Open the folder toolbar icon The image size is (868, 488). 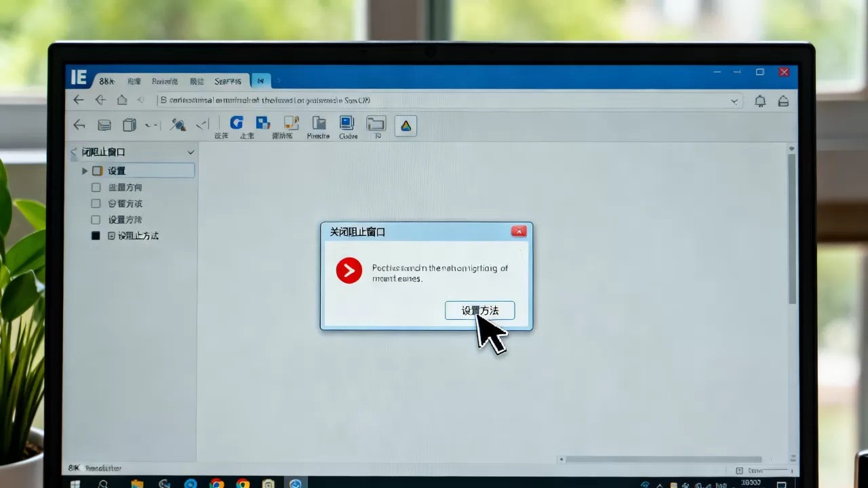pyautogui.click(x=376, y=123)
